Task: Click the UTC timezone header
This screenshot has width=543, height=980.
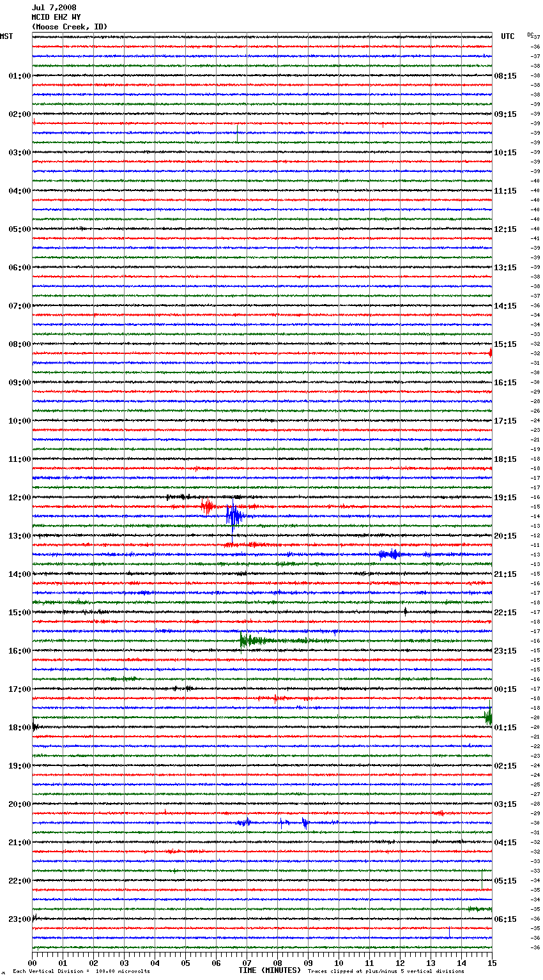Action: (x=508, y=36)
